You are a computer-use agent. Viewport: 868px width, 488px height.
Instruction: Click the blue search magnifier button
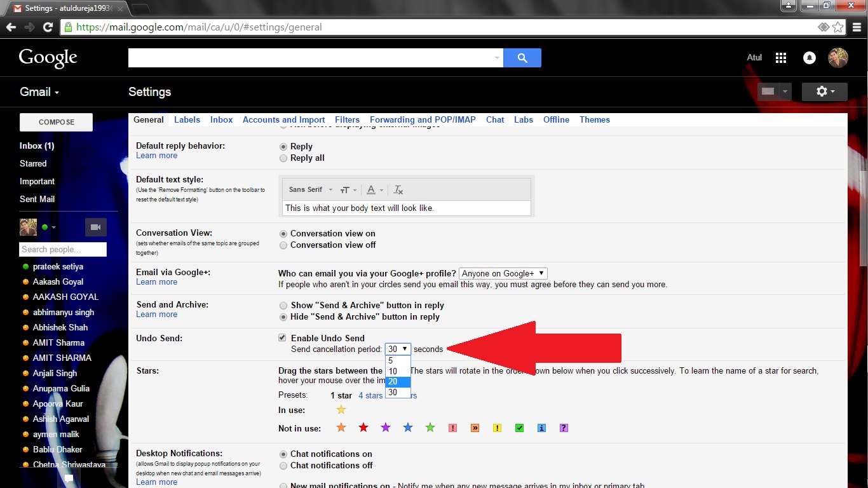[x=522, y=58]
